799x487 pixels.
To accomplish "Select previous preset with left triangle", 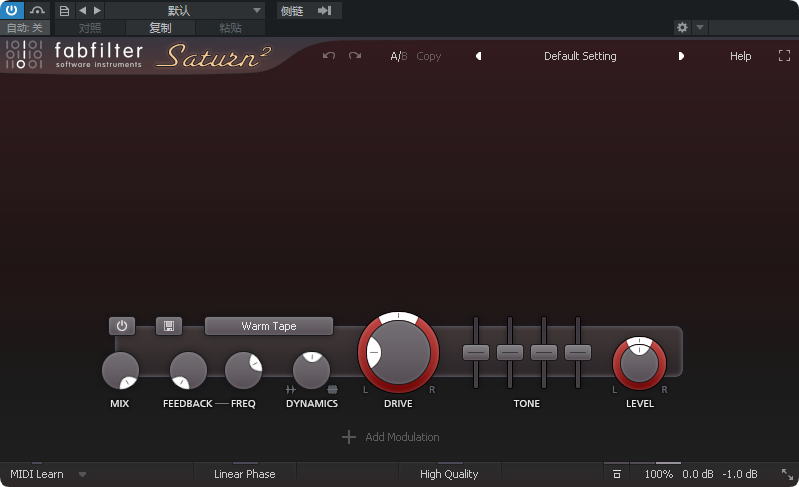I will coord(478,56).
